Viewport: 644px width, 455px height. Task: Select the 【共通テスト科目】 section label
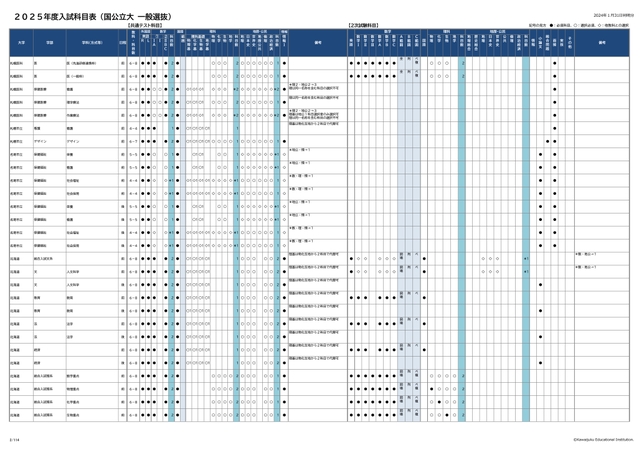coord(147,23)
